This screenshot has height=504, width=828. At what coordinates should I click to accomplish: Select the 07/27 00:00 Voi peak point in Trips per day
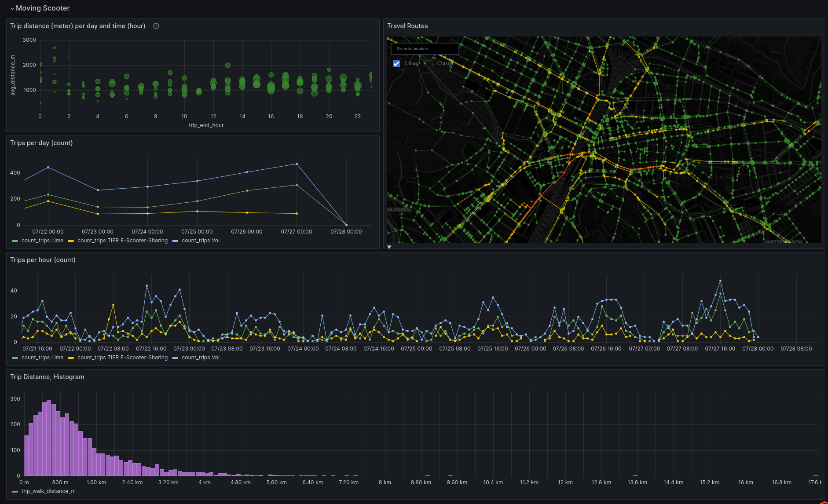click(x=297, y=164)
